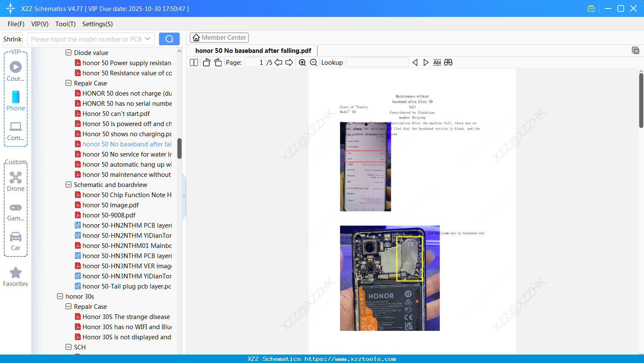Open 'Honor 50 is powered off and ch' case

(x=123, y=124)
